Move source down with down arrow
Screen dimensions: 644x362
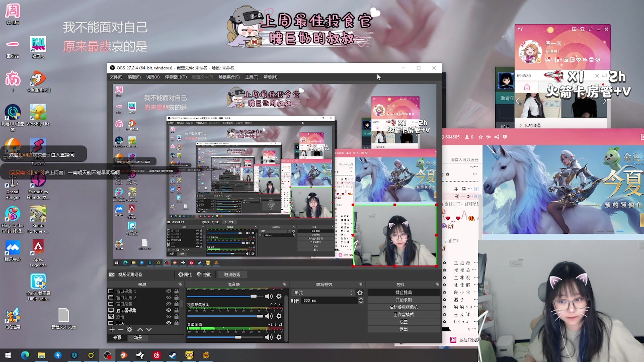149,329
